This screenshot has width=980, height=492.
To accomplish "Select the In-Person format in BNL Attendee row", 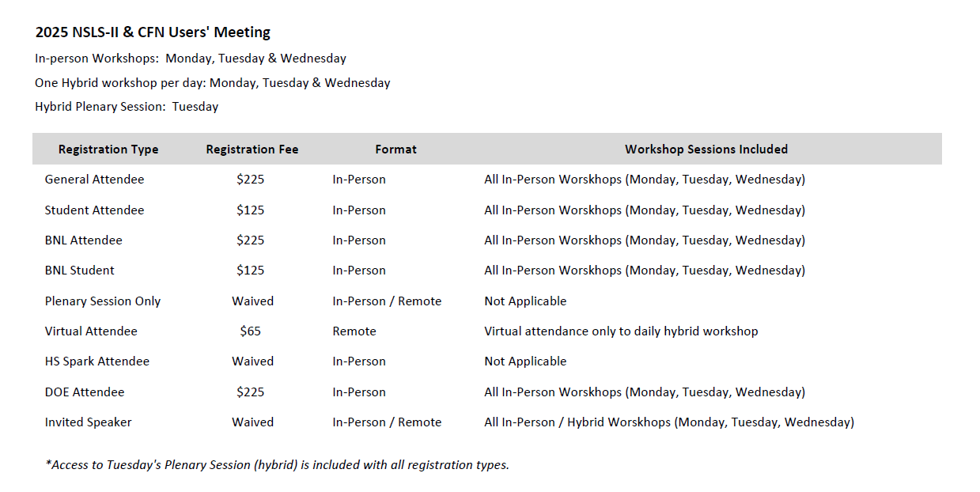I will 359,240.
